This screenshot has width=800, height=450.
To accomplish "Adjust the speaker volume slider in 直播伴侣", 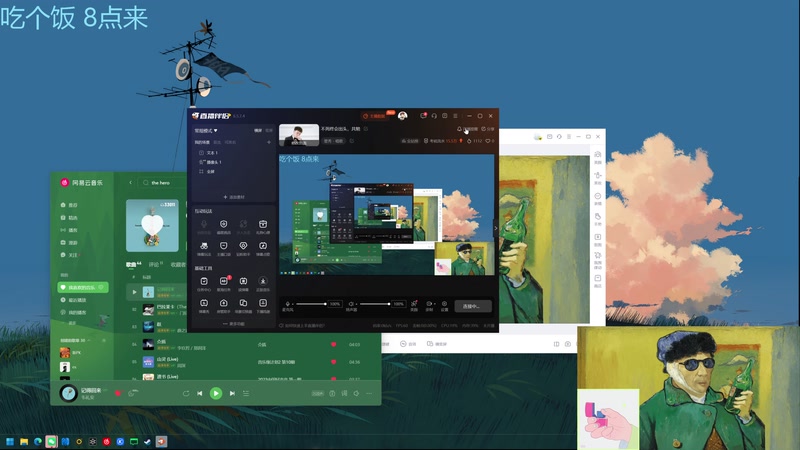I will [374, 304].
